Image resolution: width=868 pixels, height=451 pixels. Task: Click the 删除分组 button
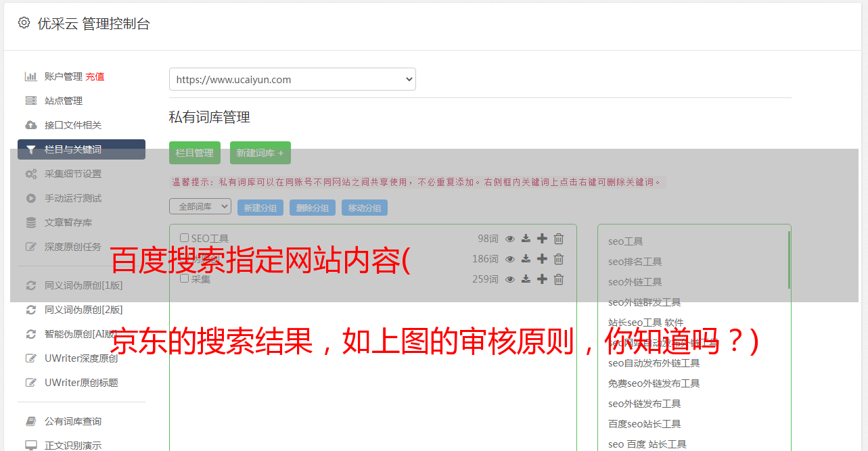tap(313, 208)
